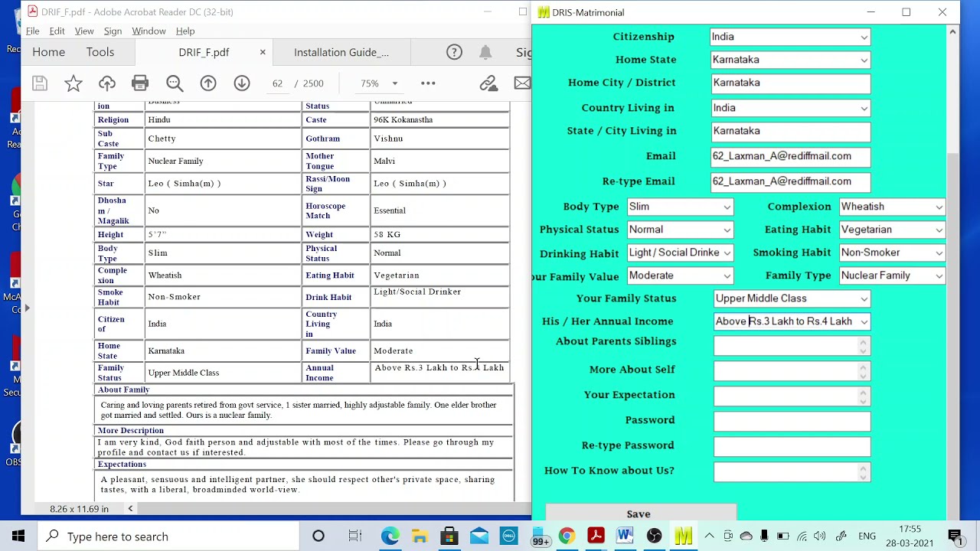This screenshot has width=980, height=551.
Task: Click the cloud upload icon in Acrobat
Action: coord(107,83)
